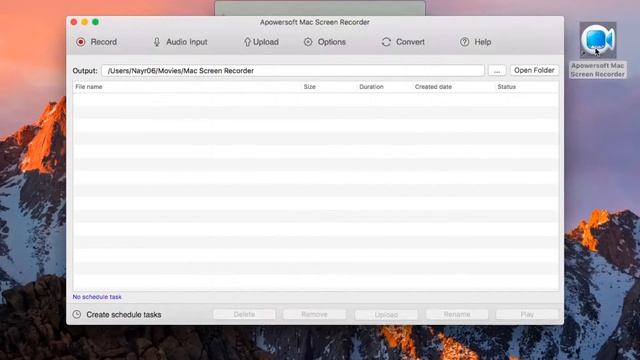Sort by Status column header

click(507, 87)
